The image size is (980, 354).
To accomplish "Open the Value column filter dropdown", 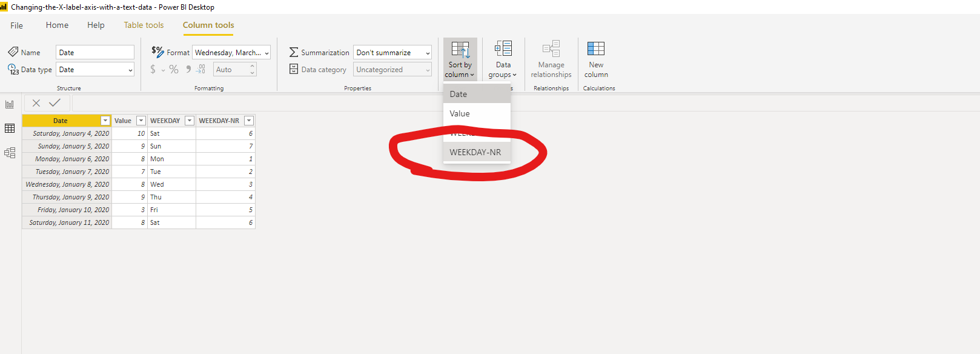I will pos(141,121).
